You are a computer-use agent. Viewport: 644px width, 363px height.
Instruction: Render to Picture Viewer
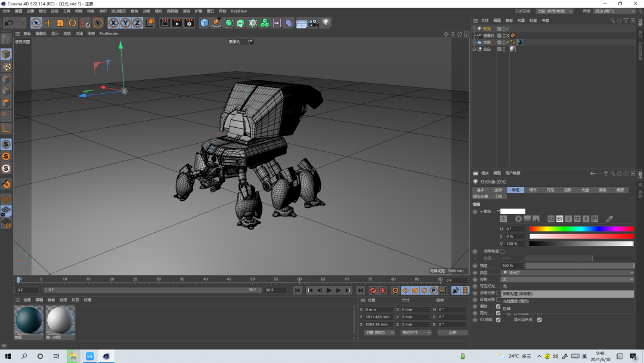pos(177,23)
